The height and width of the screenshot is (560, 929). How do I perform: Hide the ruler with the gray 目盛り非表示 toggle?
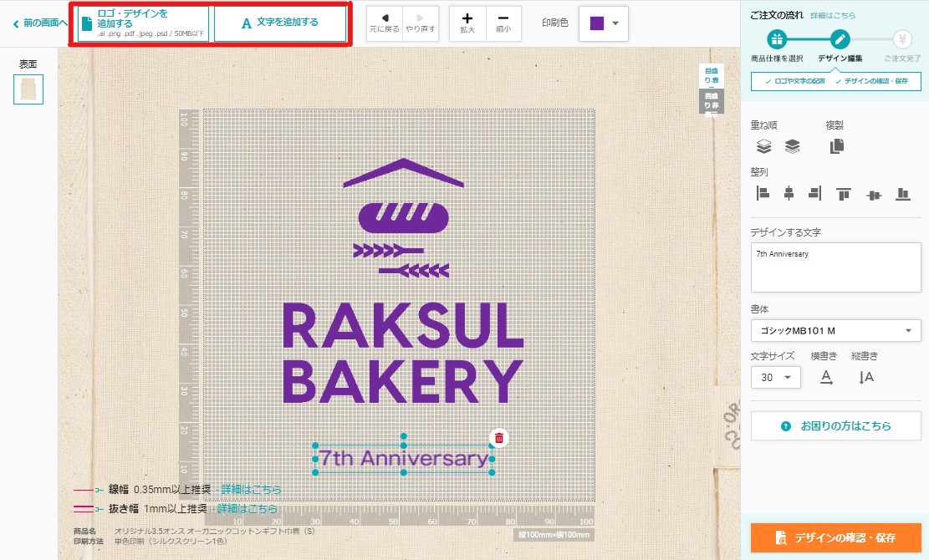711,101
